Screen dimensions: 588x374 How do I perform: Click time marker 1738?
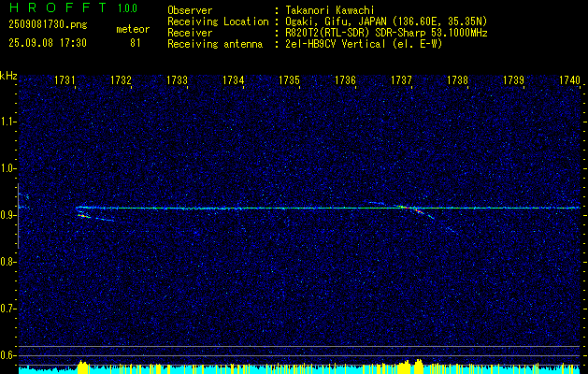457,80
